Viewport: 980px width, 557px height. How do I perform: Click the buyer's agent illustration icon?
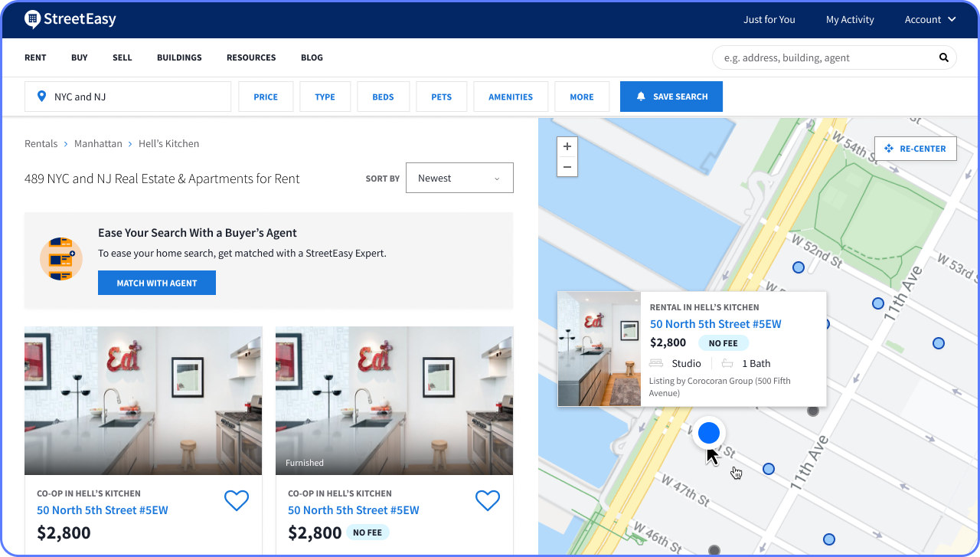[x=61, y=258]
